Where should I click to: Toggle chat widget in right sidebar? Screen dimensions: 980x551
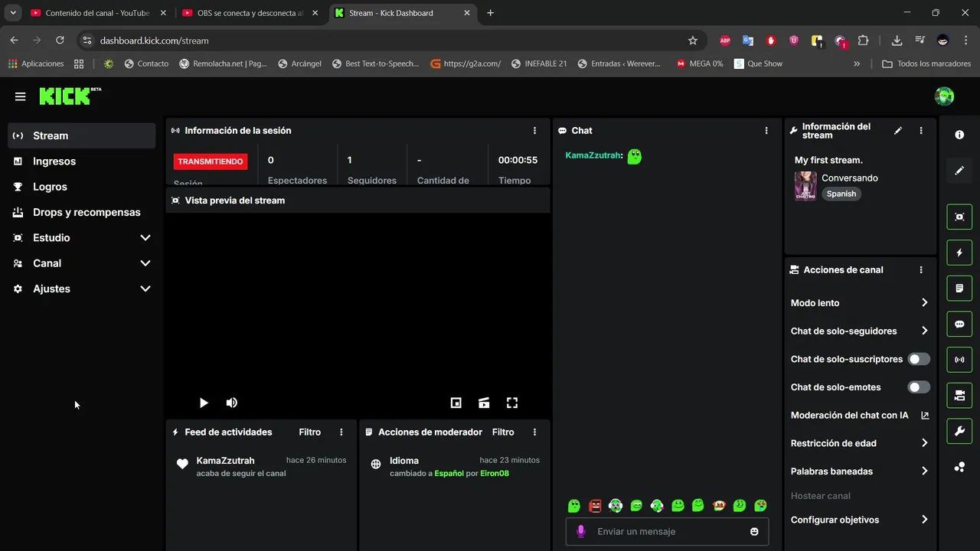pos(959,324)
